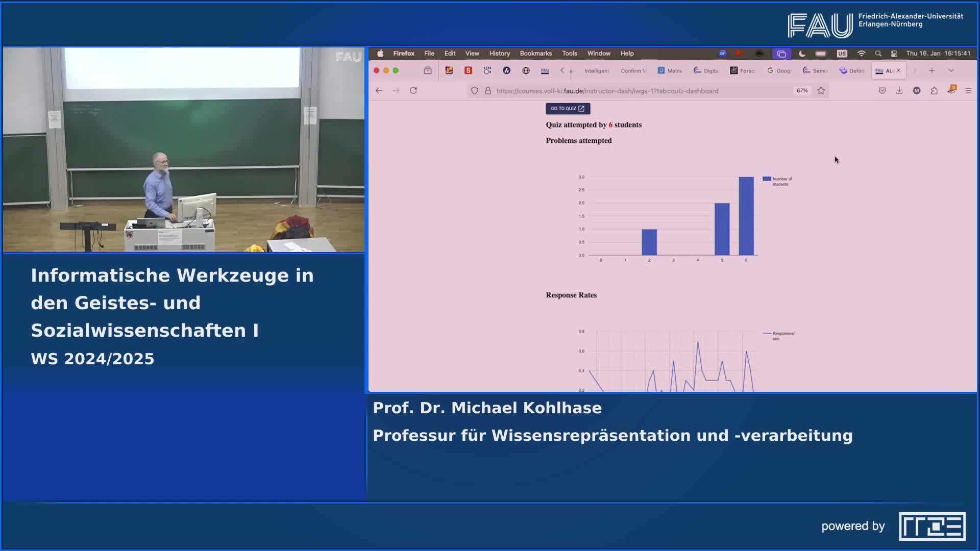Select the Tools menu in Firefox

pos(570,53)
